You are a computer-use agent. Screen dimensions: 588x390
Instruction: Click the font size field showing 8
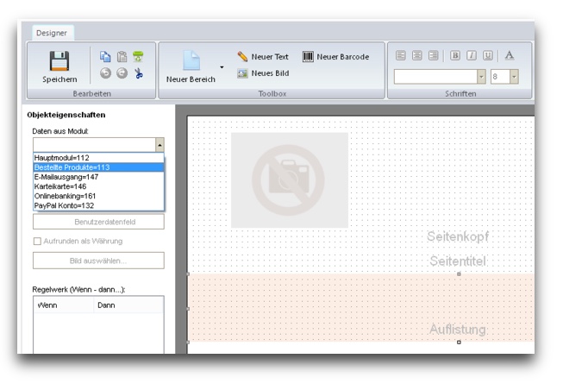[x=500, y=77]
